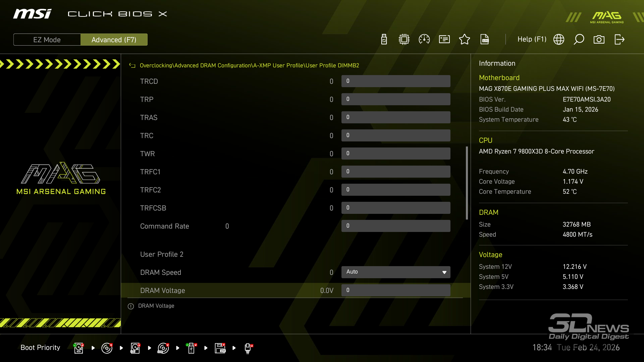Click the DRAM Voltage input field
The height and width of the screenshot is (362, 644).
pos(396,290)
